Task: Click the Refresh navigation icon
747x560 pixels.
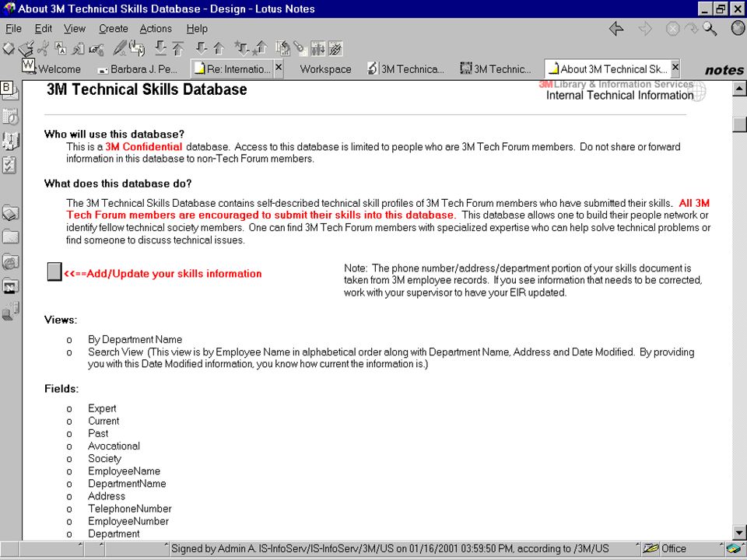Action: point(691,29)
